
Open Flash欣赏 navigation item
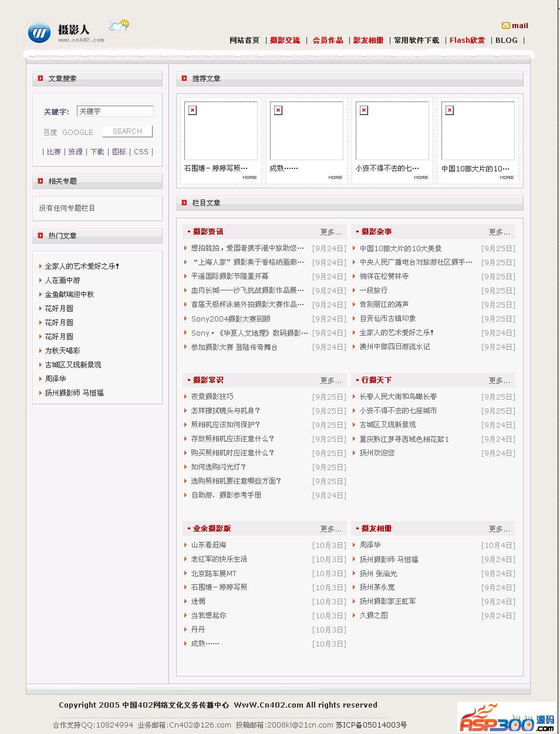coord(467,40)
